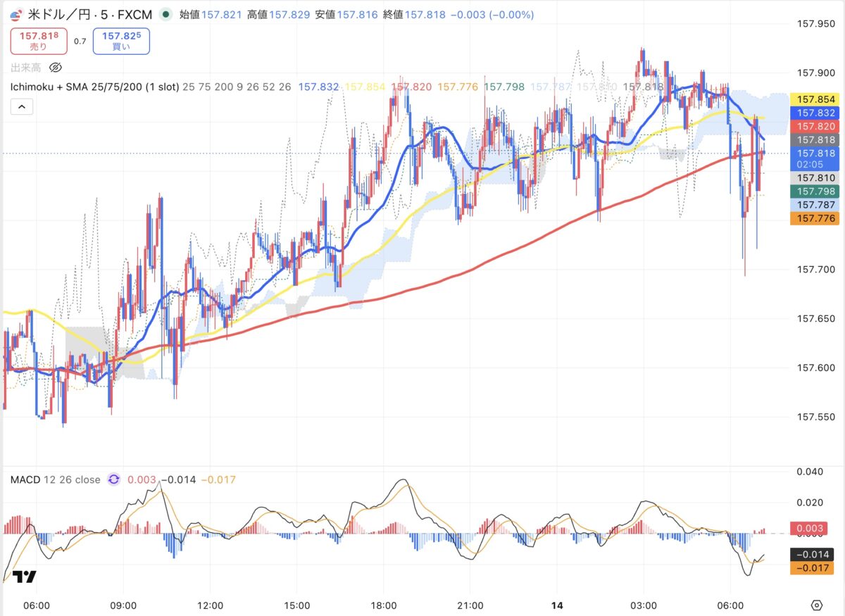Click the 出来高 volume indicator label
Screen dimensions: 845x616
(26, 68)
